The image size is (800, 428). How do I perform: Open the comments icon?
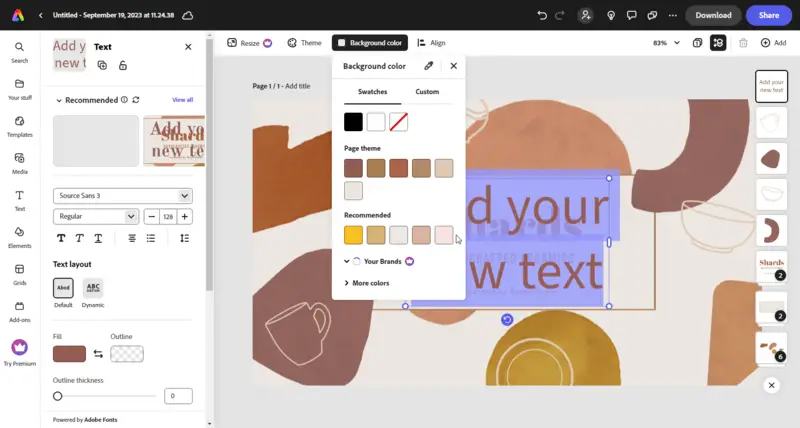pos(632,15)
